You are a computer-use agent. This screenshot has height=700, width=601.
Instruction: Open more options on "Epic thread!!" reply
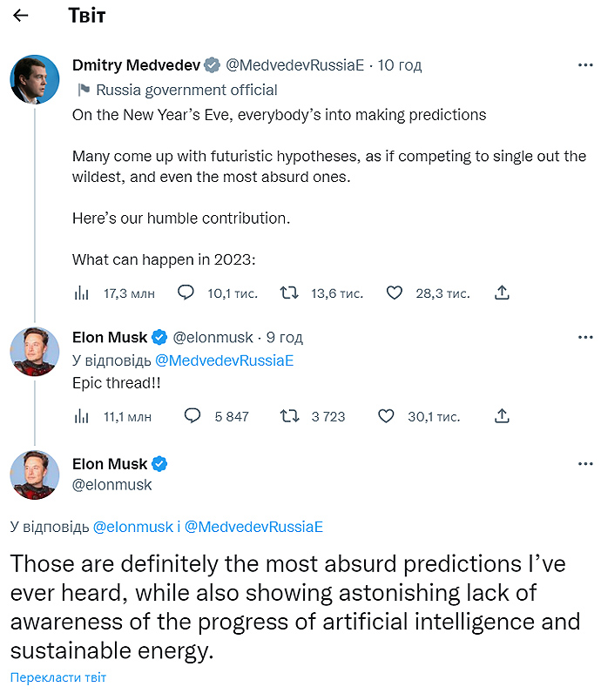click(x=585, y=338)
